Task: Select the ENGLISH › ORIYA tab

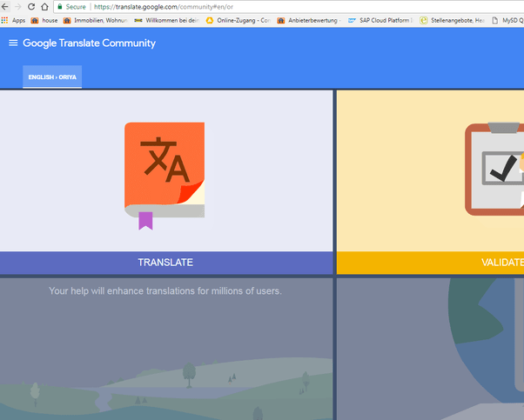Action: [52, 77]
